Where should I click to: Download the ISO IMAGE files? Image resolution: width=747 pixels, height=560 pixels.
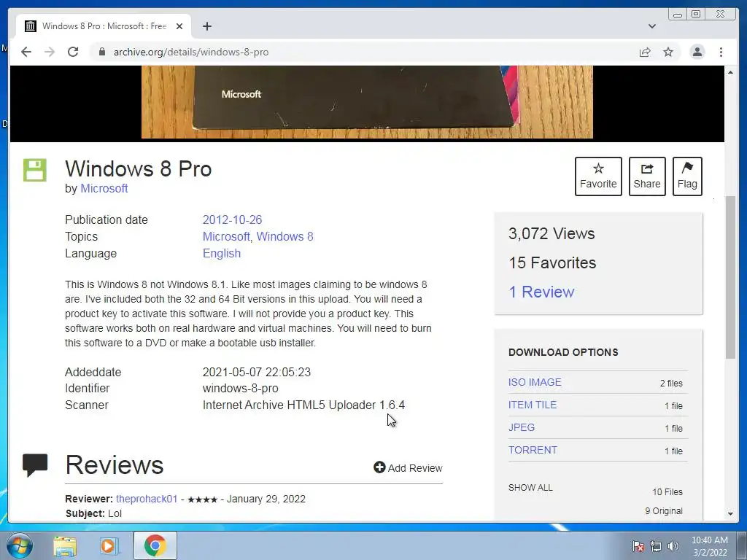tap(535, 382)
